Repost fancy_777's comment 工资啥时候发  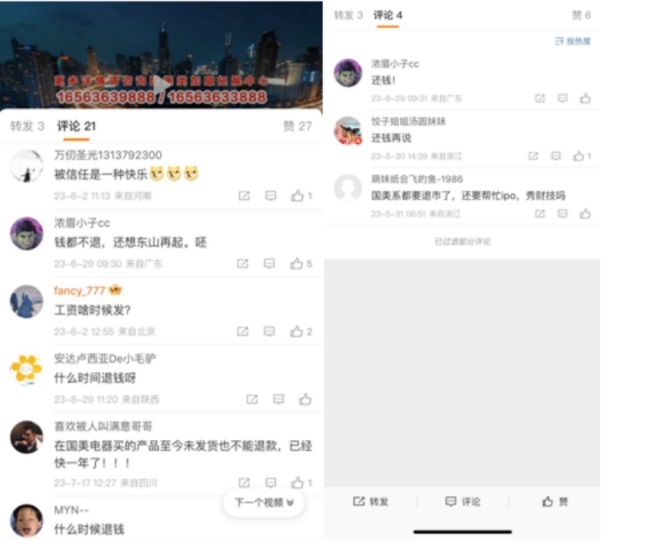tap(242, 331)
